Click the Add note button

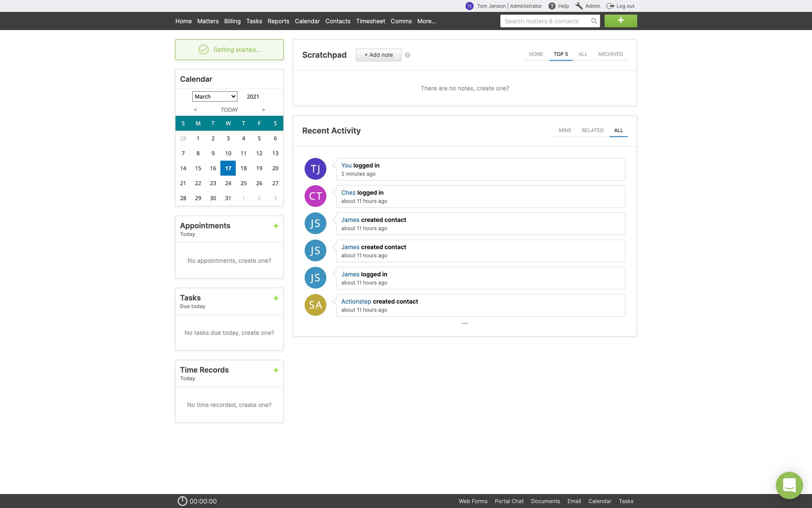click(378, 55)
